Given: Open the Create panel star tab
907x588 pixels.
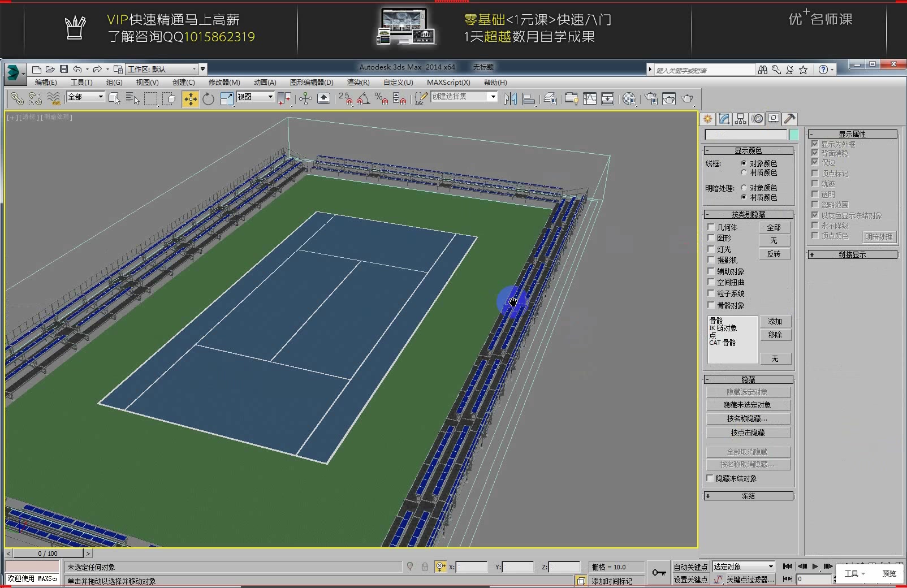Looking at the screenshot, I should (x=708, y=119).
